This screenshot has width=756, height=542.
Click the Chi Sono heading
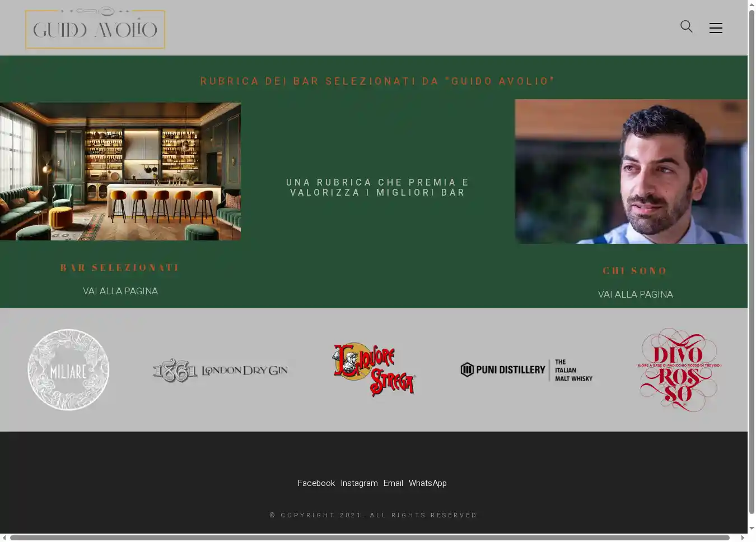click(x=635, y=271)
